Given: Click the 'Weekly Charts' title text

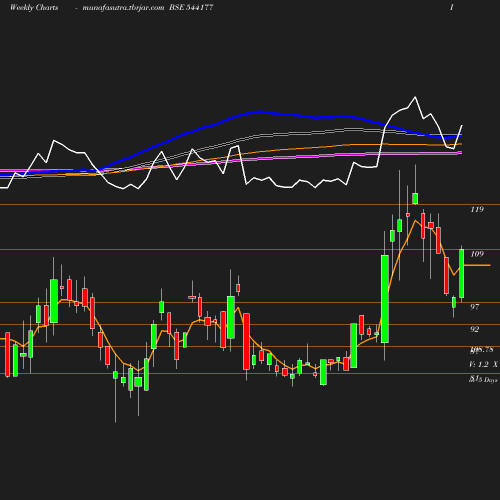Looking at the screenshot, I should pyautogui.click(x=34, y=8).
